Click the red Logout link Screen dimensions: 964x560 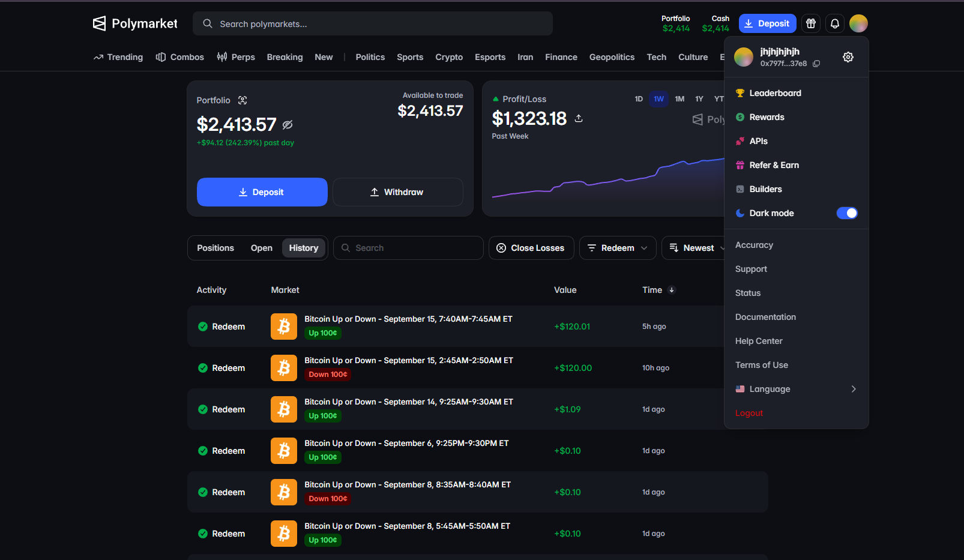[749, 413]
